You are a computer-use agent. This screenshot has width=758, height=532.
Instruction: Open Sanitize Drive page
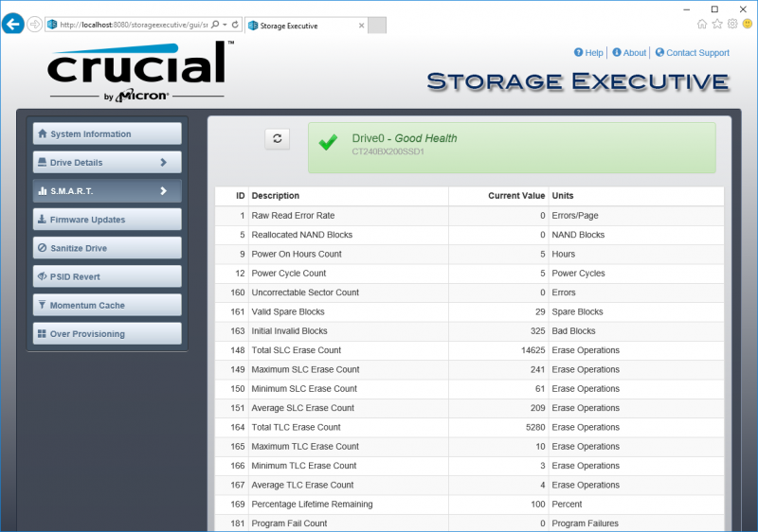(x=107, y=248)
